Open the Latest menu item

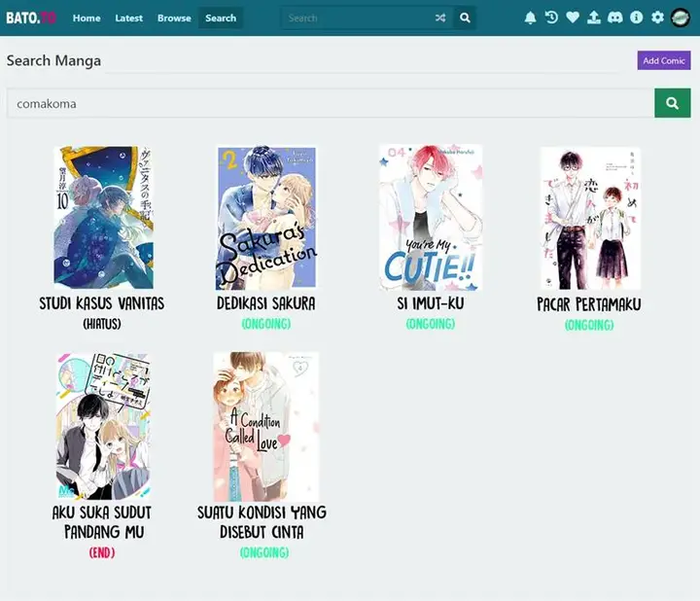(128, 18)
